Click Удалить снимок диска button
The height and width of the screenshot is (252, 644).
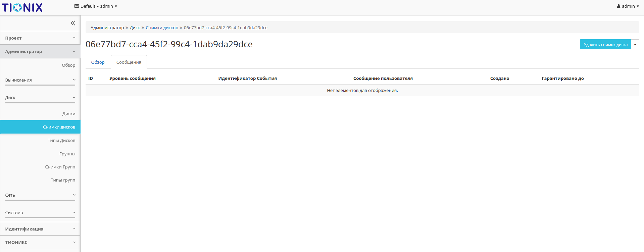605,45
